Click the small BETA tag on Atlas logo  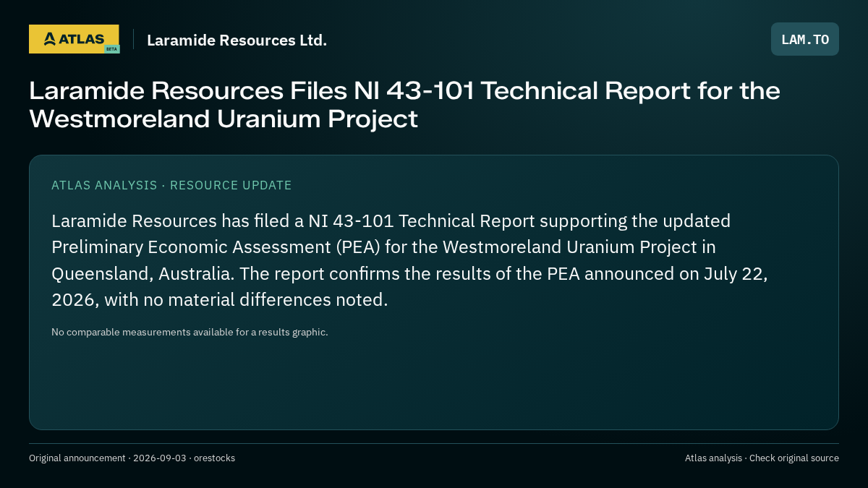coord(111,48)
